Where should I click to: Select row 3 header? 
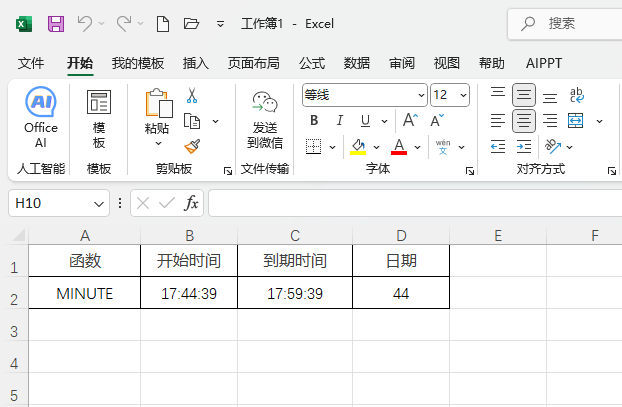14,331
